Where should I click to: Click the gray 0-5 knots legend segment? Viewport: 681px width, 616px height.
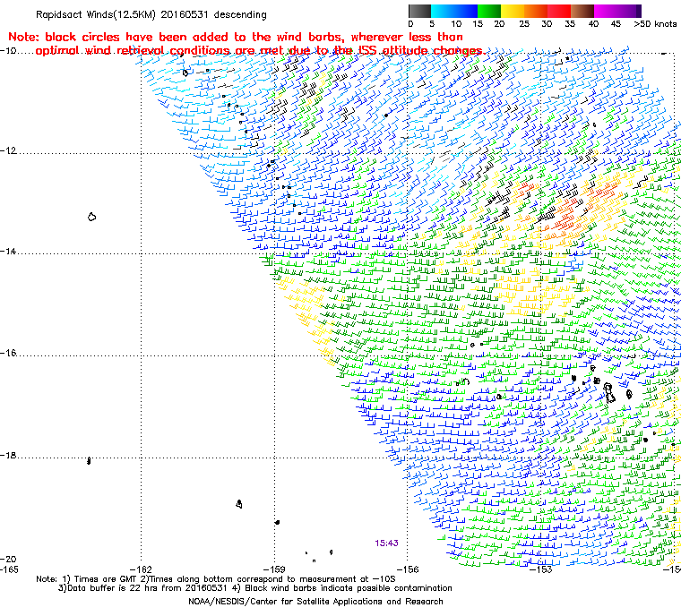pyautogui.click(x=419, y=11)
